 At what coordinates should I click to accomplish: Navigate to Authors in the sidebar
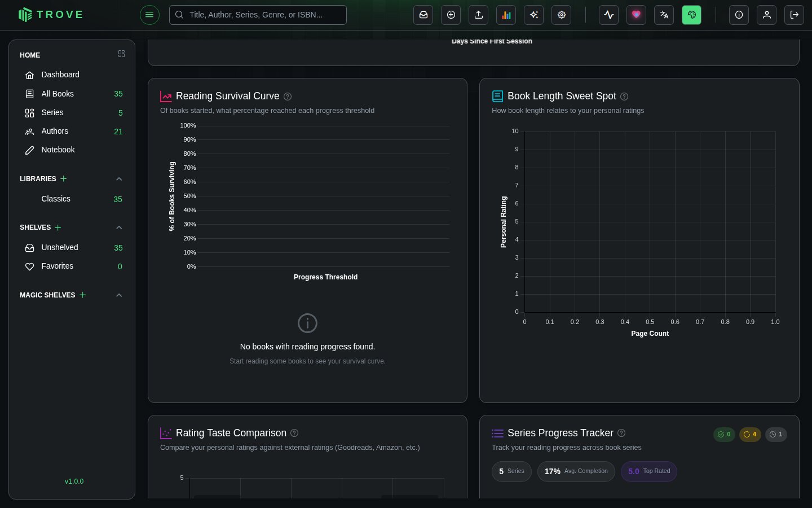point(72,131)
